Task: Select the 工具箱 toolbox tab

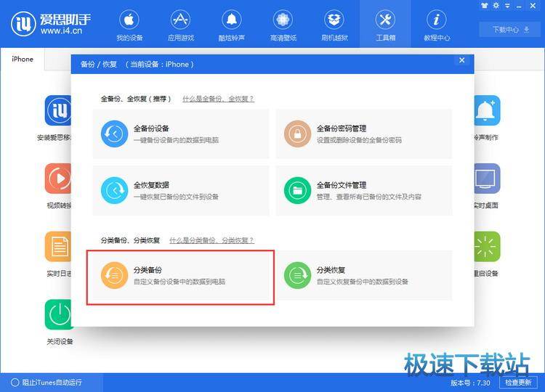Action: [x=385, y=25]
